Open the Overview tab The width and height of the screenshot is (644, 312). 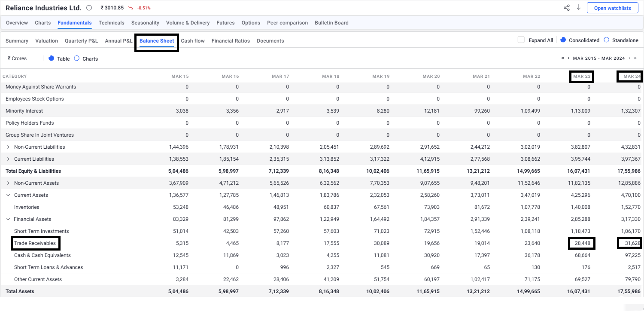pyautogui.click(x=17, y=23)
